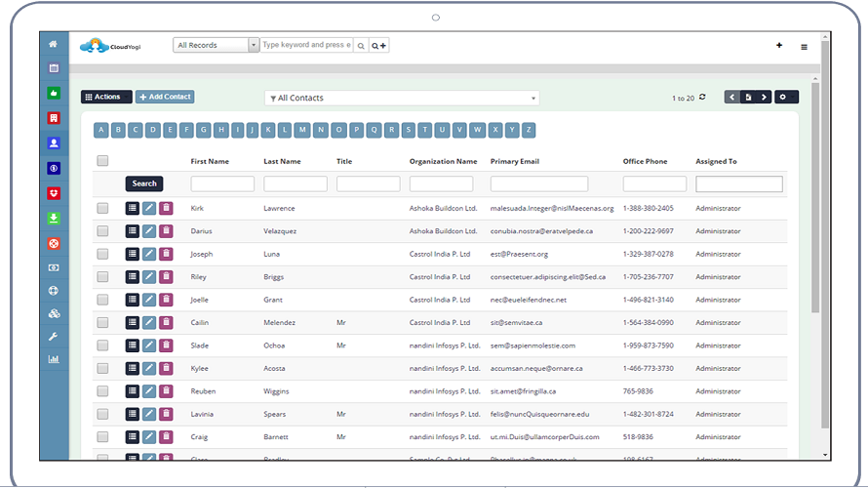Filter contacts by letter Z
868x488 pixels.
[x=529, y=130]
